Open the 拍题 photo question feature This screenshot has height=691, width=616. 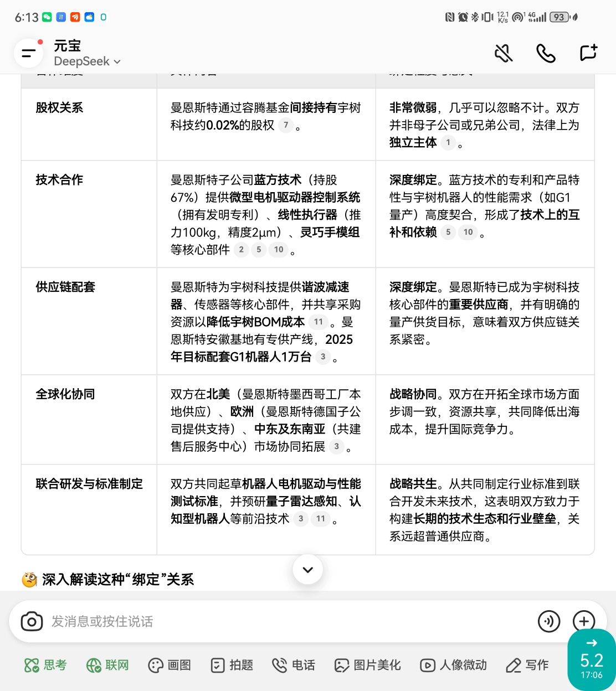click(232, 665)
